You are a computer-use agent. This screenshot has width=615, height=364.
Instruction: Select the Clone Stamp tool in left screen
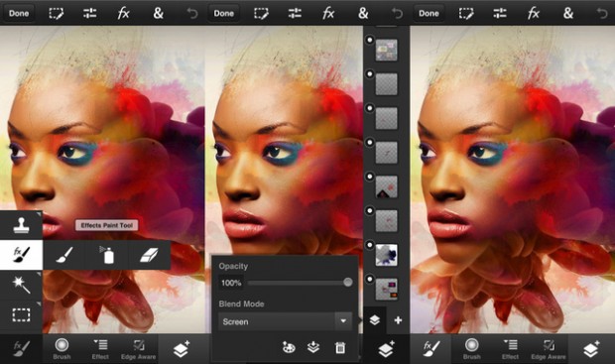21,225
